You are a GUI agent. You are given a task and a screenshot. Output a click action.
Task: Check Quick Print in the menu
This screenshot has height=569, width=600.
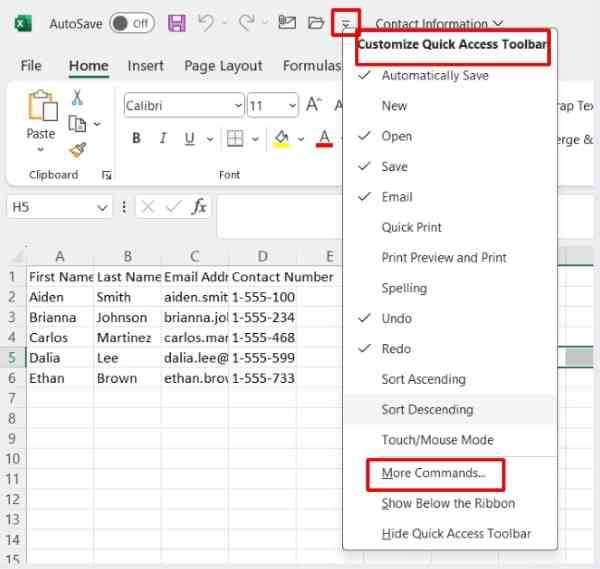click(450, 227)
